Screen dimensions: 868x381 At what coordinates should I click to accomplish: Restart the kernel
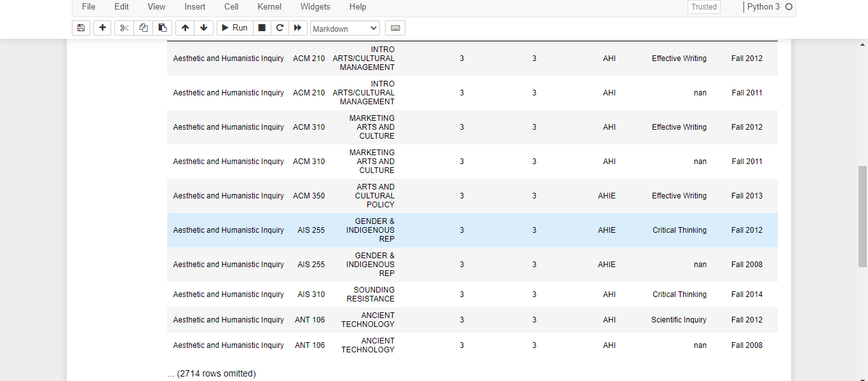(280, 28)
